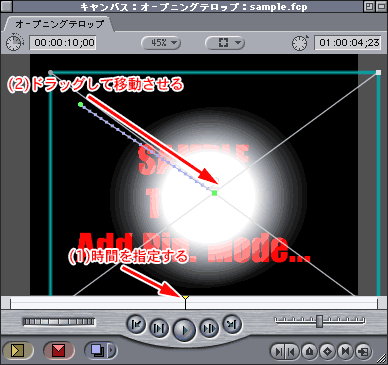The width and height of the screenshot is (388, 365).
Task: Click the green center point square
Action: [214, 193]
